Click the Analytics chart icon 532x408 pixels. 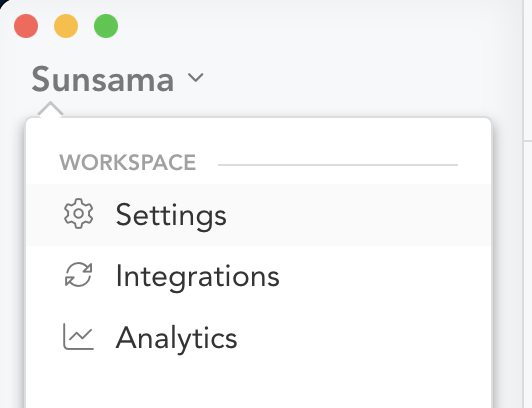click(78, 336)
